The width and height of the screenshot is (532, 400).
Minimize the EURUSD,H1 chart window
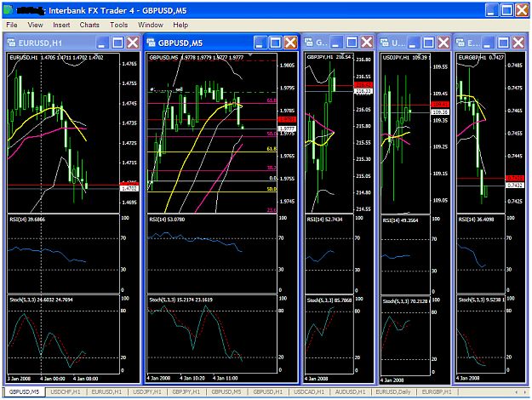coord(102,43)
